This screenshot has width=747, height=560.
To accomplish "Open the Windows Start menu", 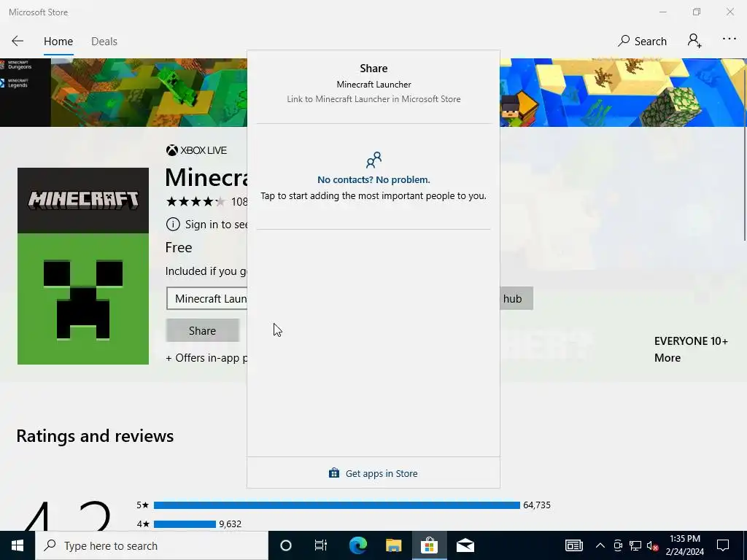I will 18,545.
